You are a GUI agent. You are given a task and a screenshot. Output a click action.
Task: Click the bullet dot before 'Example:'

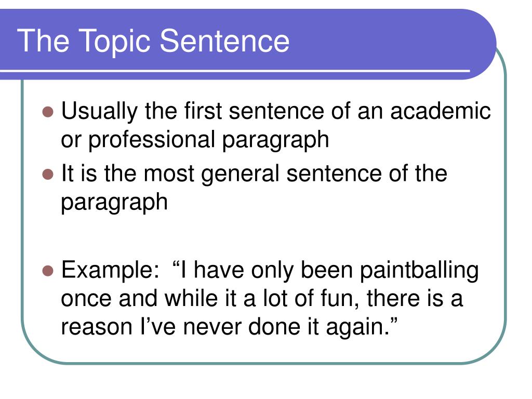coord(48,271)
